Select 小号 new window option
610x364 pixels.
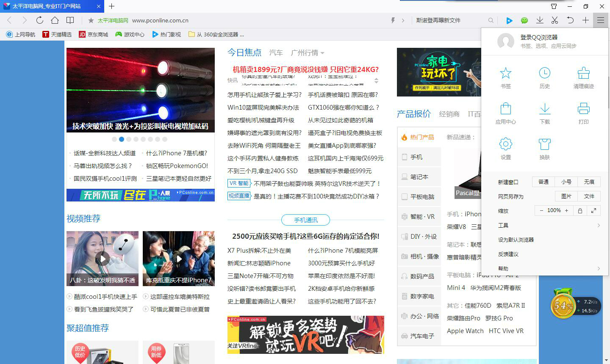tap(566, 182)
